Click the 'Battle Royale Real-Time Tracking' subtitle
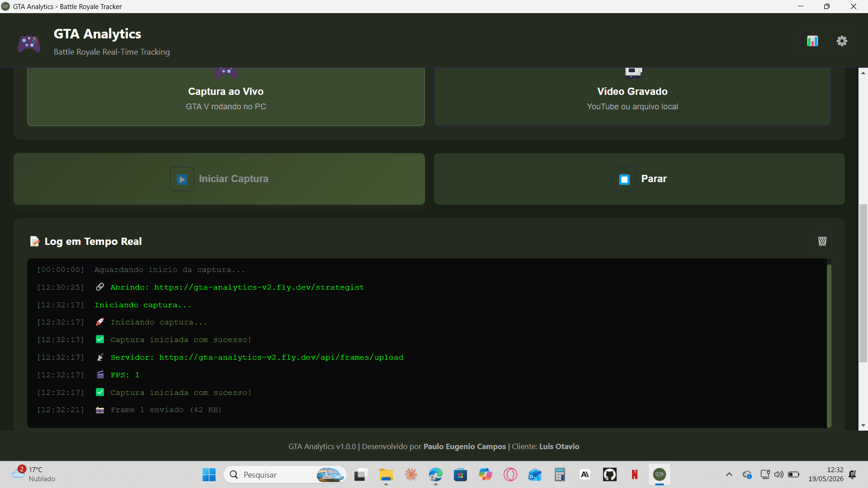 coord(112,52)
